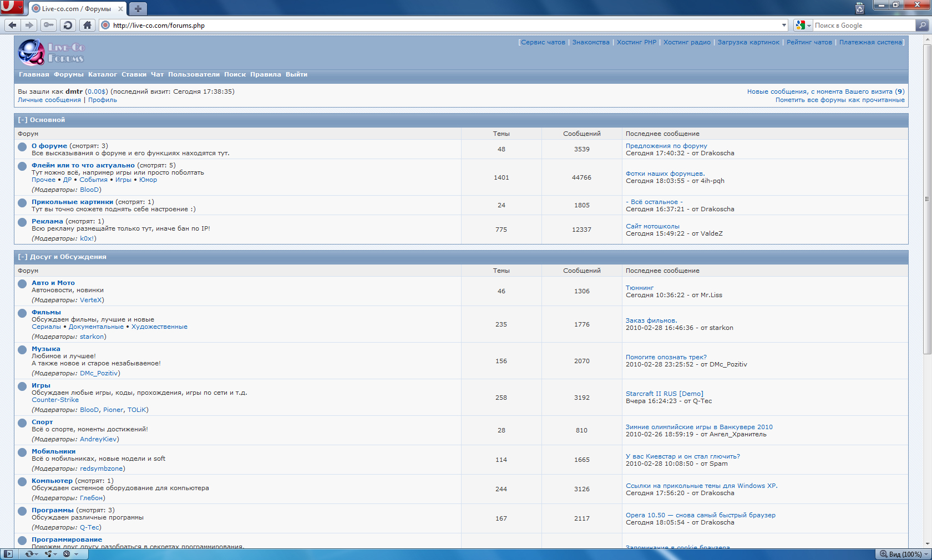Open a new tab with plus button
Screen dimensions: 932x560
138,8
